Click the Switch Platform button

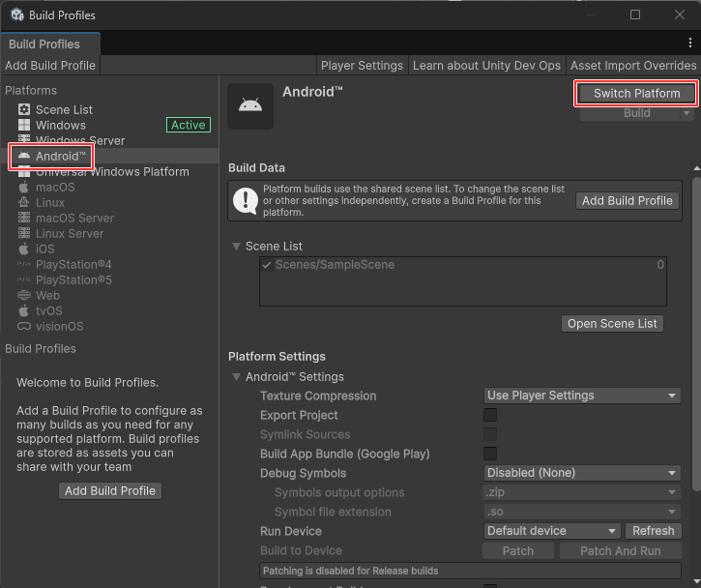pyautogui.click(x=636, y=93)
